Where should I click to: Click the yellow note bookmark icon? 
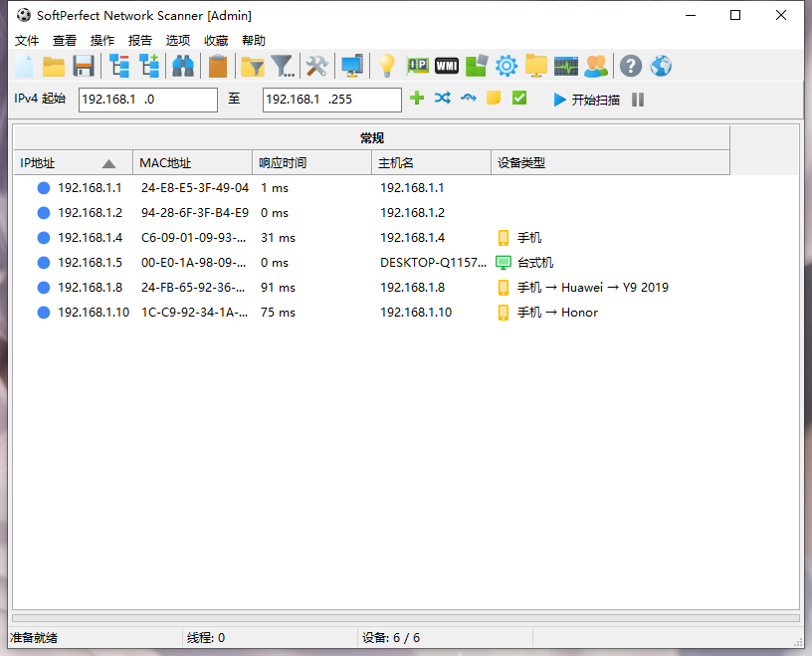coord(494,98)
